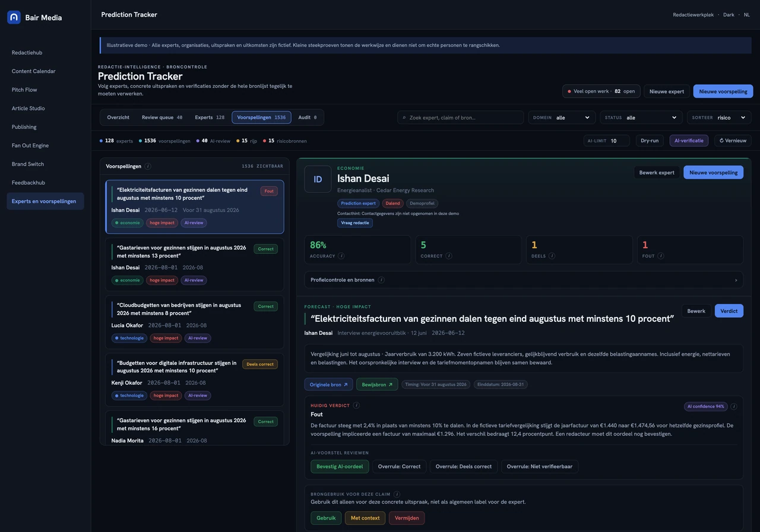Click info icon beside BRONGEBRUIK VOOR DEZE CLAIM

(x=397, y=494)
